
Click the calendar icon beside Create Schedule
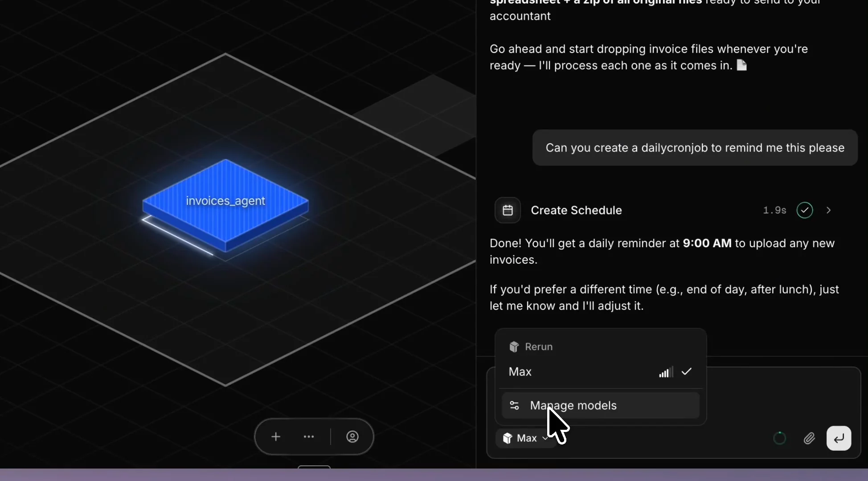click(508, 210)
